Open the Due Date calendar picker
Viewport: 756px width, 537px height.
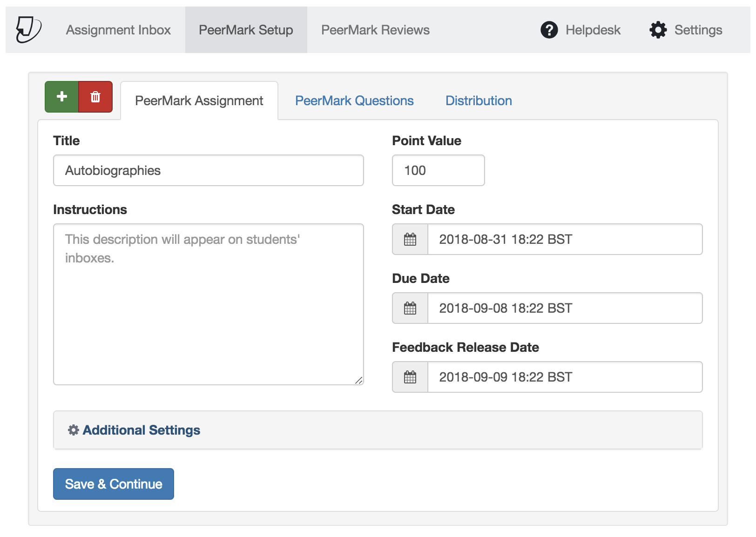[410, 308]
